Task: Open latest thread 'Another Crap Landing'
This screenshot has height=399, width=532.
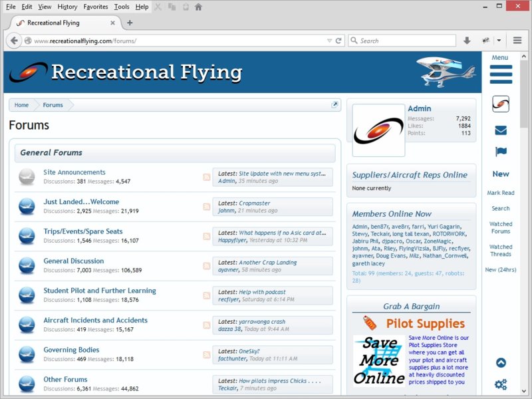Action: [x=268, y=262]
